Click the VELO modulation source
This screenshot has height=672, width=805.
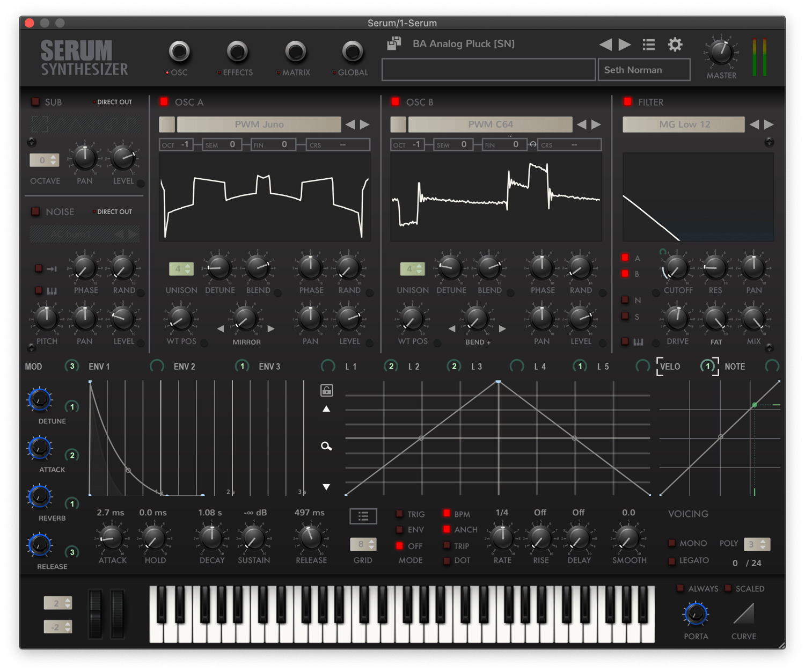670,367
